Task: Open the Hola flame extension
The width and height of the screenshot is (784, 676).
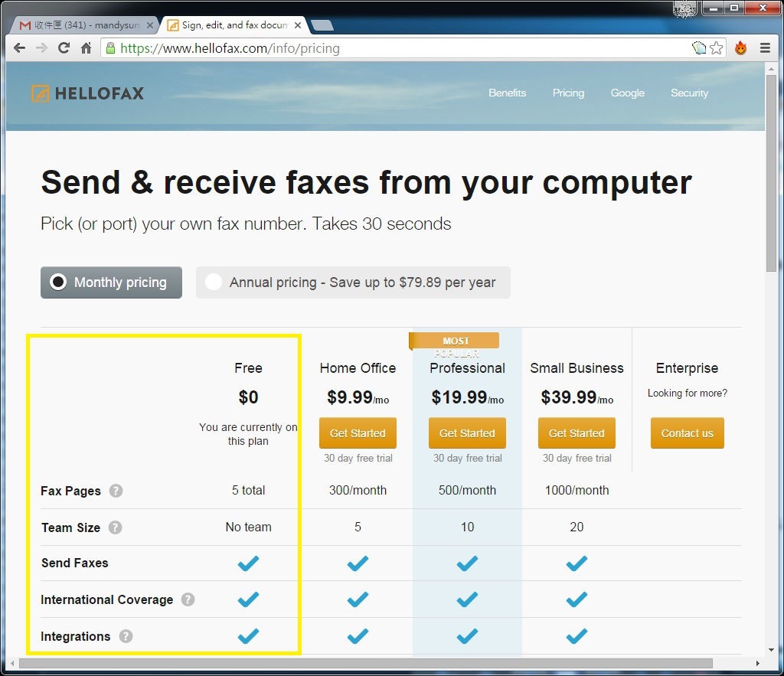Action: pyautogui.click(x=740, y=48)
